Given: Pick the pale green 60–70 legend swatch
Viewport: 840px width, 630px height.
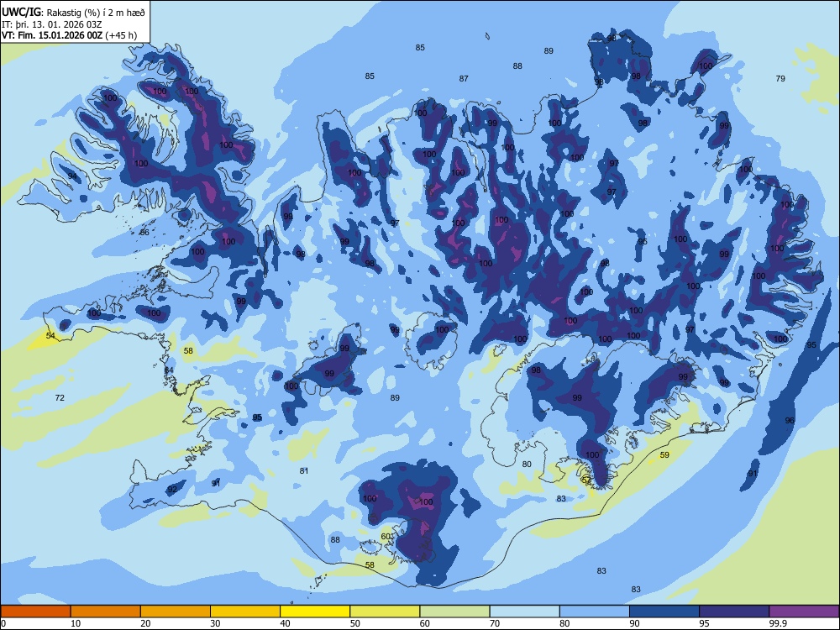Looking at the screenshot, I should tap(454, 612).
